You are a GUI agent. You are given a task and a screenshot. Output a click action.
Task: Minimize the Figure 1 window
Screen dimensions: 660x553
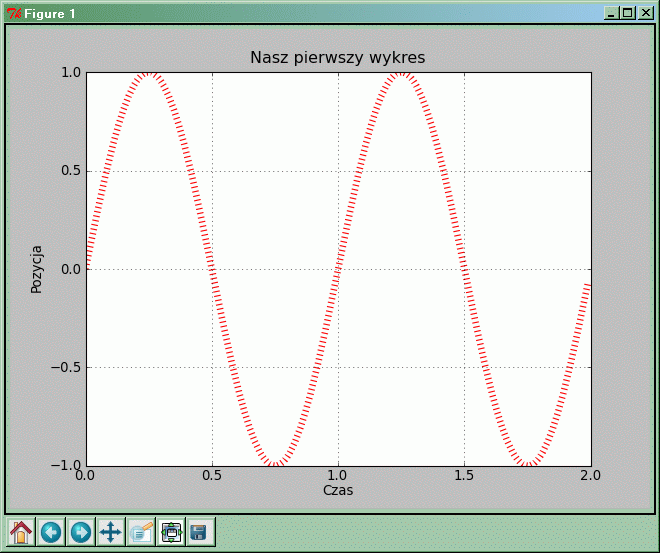click(612, 13)
